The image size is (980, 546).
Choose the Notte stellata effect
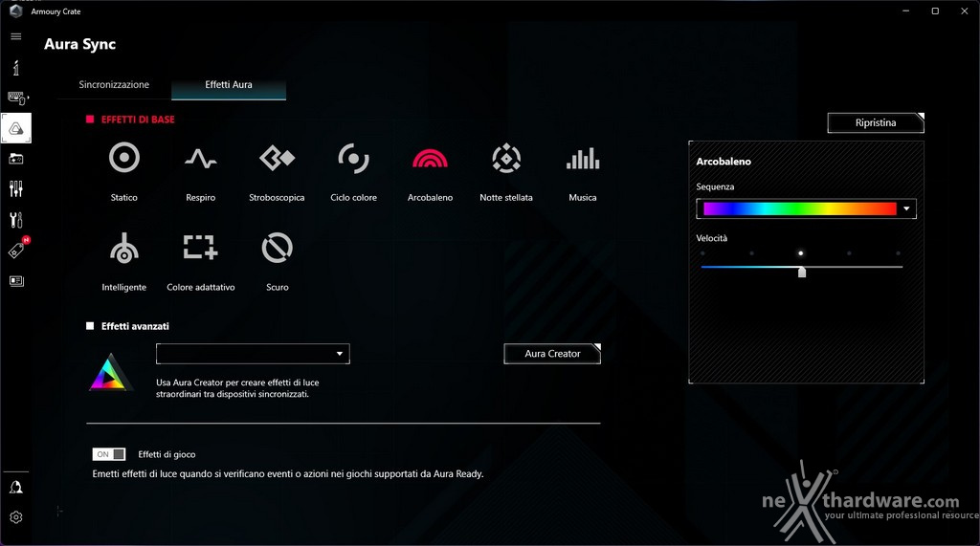[506, 158]
